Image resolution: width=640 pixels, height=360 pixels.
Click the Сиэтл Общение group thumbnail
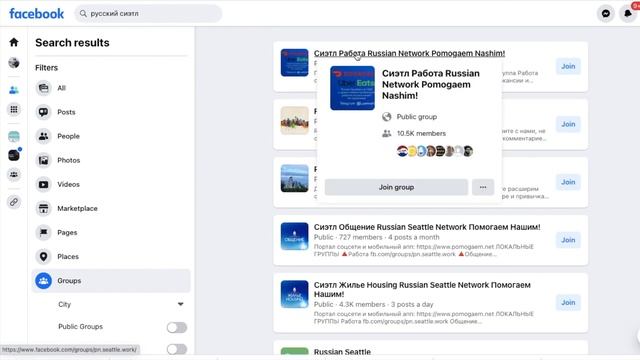(x=294, y=236)
